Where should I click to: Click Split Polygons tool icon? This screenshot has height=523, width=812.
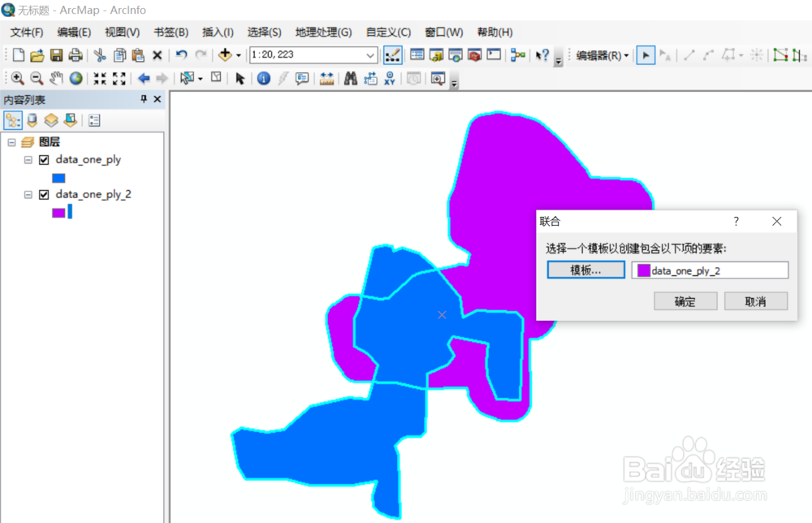coord(800,55)
